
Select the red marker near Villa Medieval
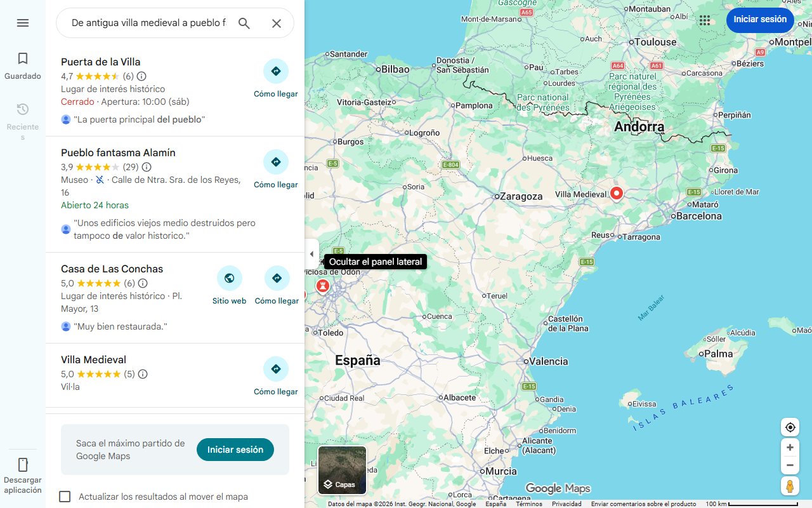pyautogui.click(x=616, y=192)
